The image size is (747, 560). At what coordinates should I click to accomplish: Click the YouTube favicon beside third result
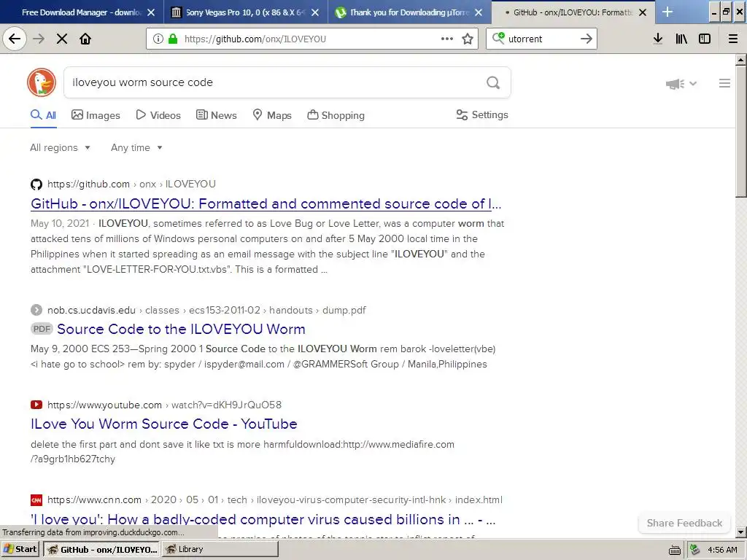tap(36, 405)
